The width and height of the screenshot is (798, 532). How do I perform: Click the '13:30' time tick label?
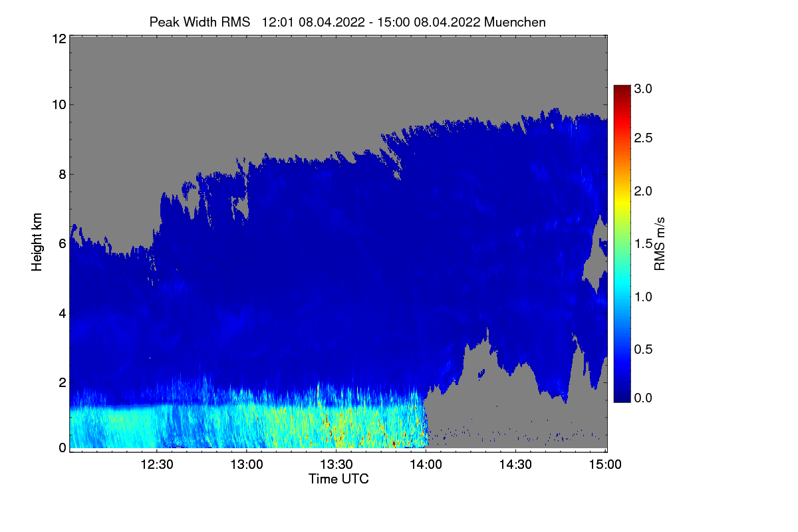336,464
